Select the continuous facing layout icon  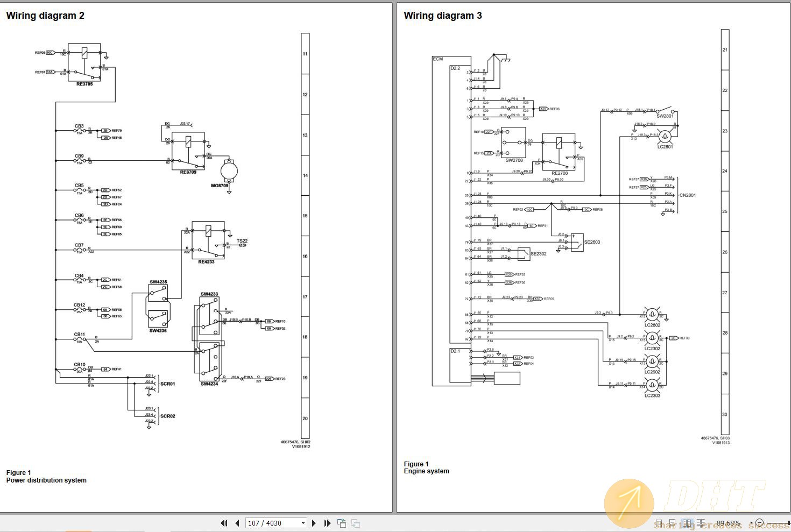click(701, 523)
